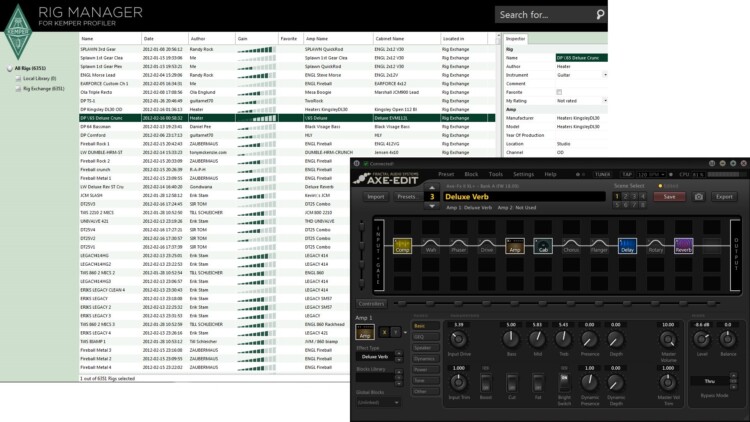The width and height of the screenshot is (750, 422).
Task: Select scene 1 in Scene Select
Action: click(x=617, y=196)
